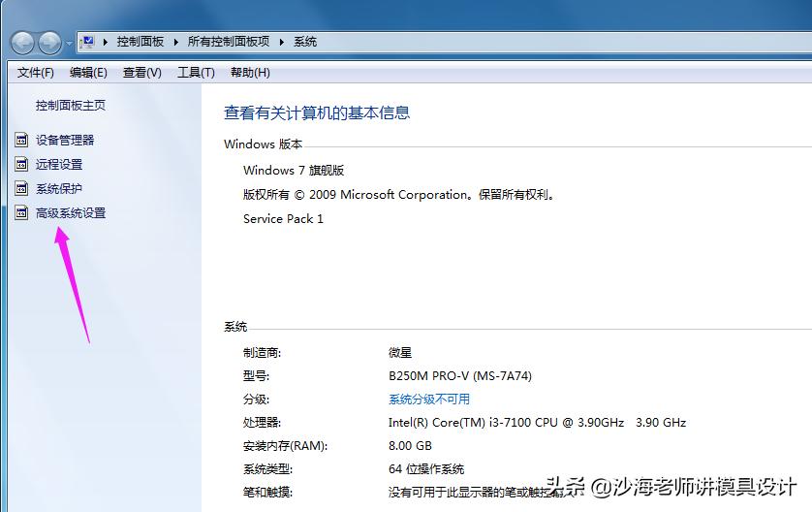
Task: Click shield icon beside 设备管理器
Action: (x=21, y=140)
